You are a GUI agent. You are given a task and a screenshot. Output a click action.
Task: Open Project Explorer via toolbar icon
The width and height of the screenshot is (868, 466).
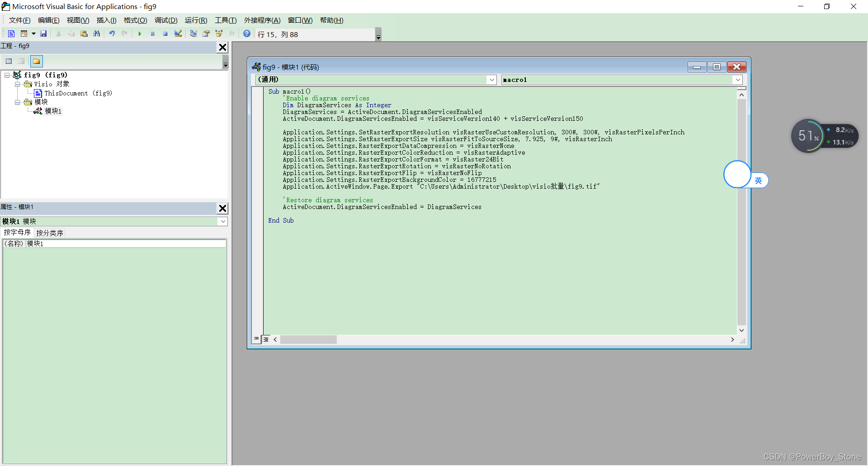tap(193, 34)
